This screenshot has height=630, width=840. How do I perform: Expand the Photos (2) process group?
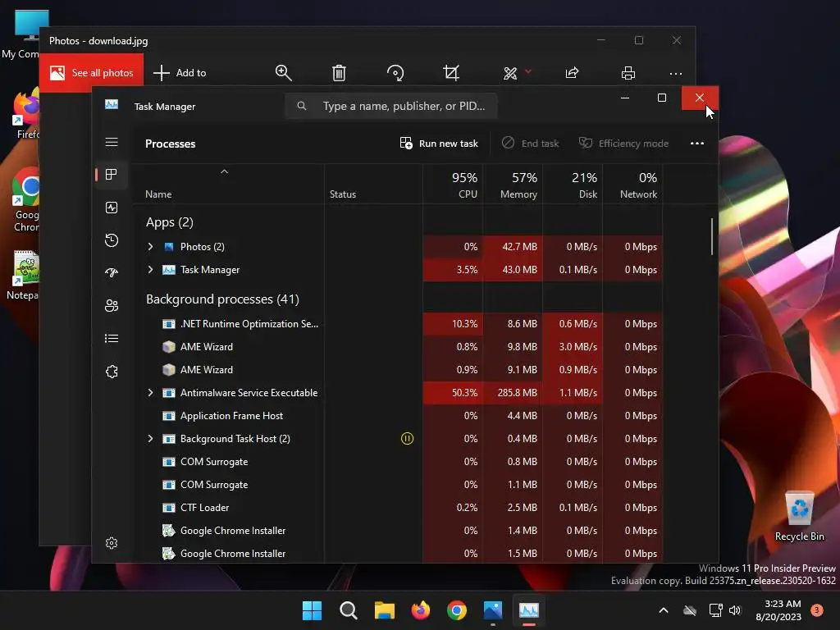(x=151, y=246)
